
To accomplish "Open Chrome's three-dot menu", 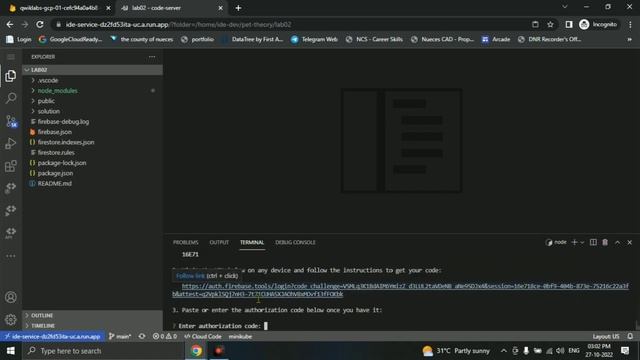I will pos(630,24).
